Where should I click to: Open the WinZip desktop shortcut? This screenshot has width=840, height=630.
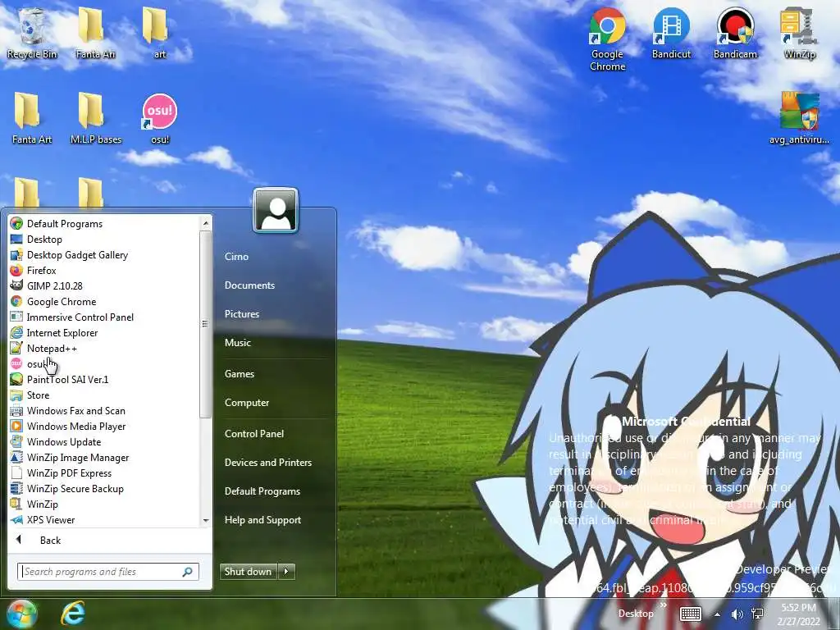tap(799, 33)
